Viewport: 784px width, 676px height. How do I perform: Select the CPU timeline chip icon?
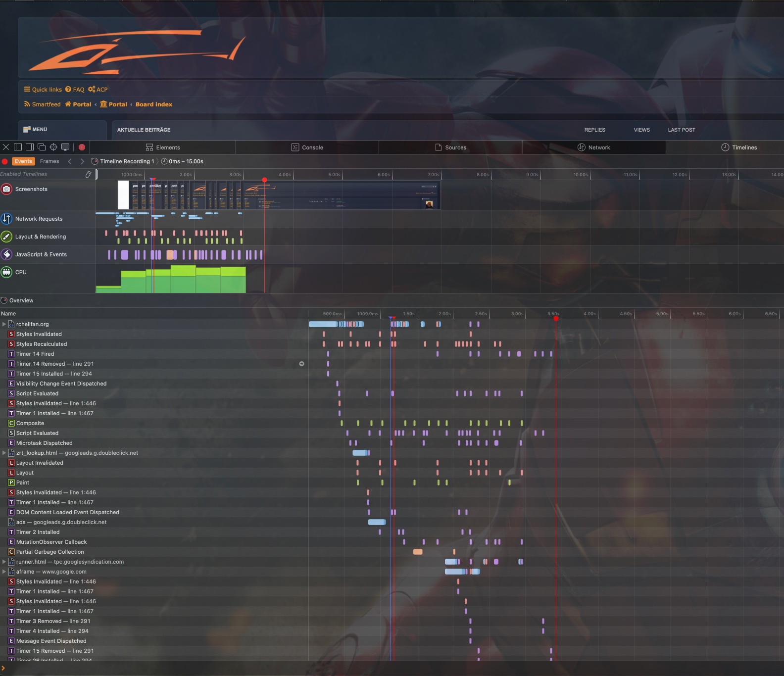point(6,272)
